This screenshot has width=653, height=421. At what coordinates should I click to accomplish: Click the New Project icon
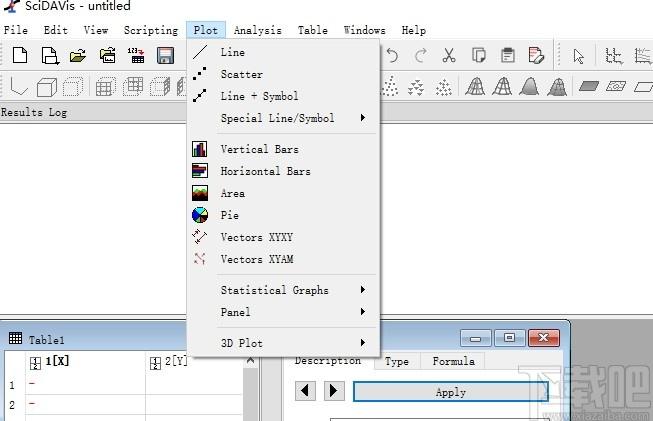coord(20,55)
